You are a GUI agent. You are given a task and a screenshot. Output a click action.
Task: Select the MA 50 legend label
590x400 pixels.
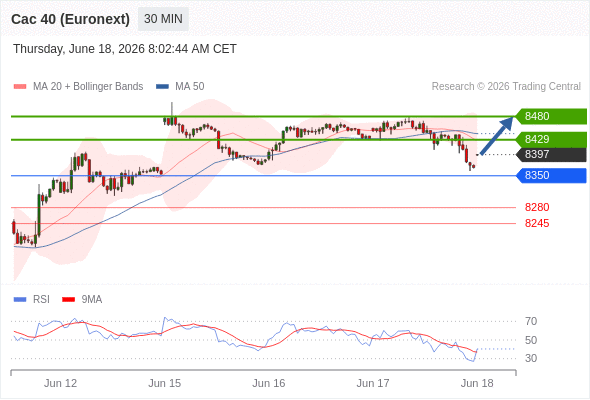pyautogui.click(x=190, y=87)
